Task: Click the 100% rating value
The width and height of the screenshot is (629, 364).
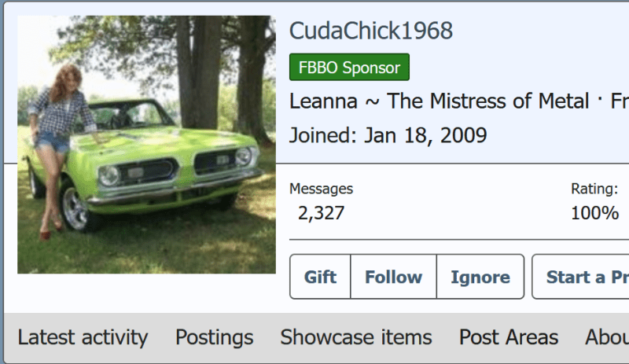Action: pos(594,213)
